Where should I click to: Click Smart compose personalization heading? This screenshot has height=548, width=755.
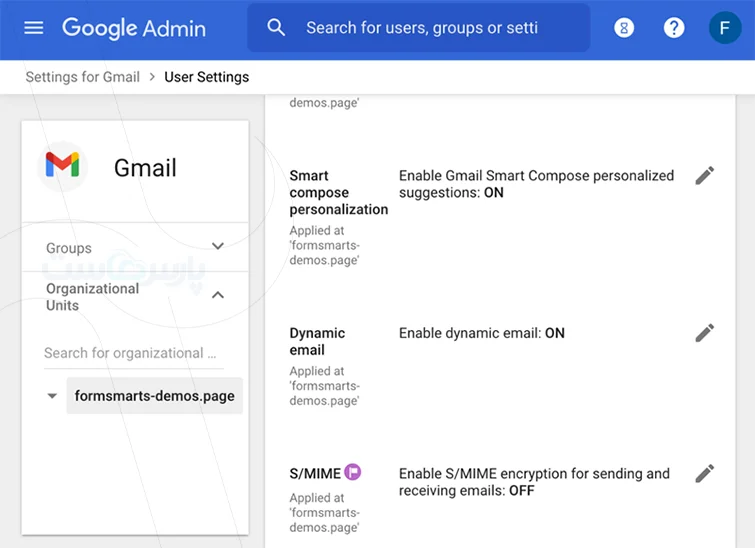click(x=338, y=193)
